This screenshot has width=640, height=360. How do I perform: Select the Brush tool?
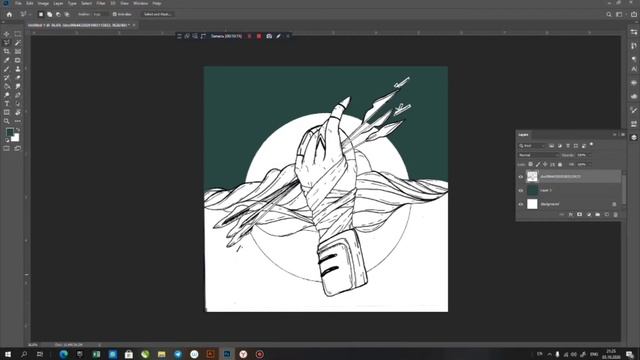[x=7, y=69]
